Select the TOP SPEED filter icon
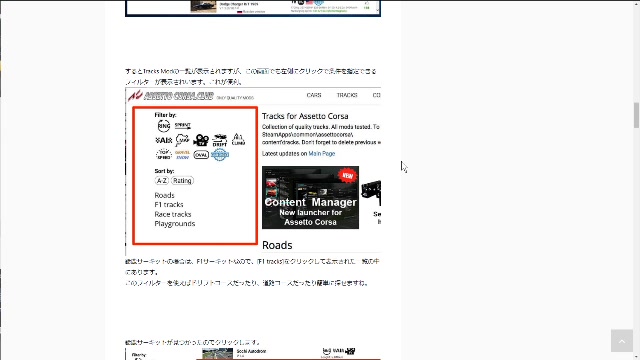Image resolution: width=640 pixels, height=360 pixels. 164,155
